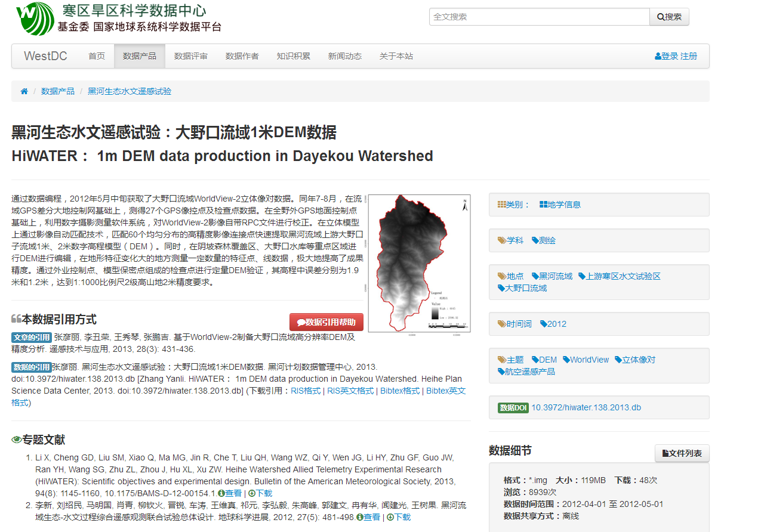The height and width of the screenshot is (532, 764).
Task: Download citation in RIS英文格式
Action: point(350,391)
